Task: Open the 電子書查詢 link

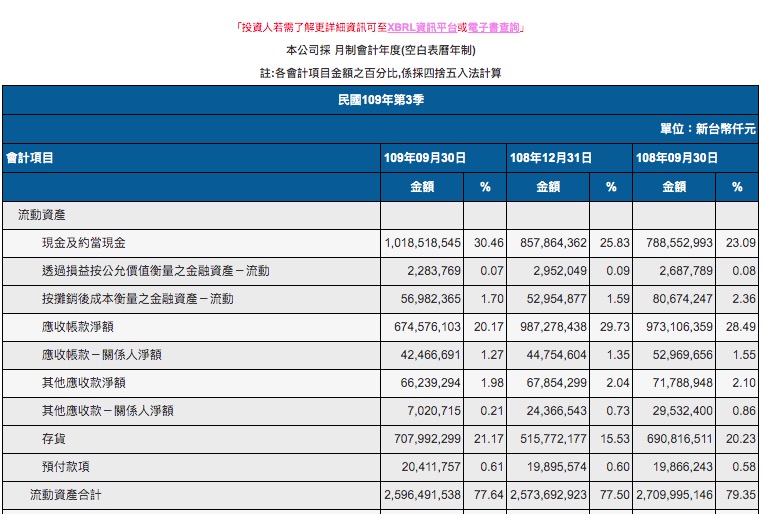Action: point(494,28)
